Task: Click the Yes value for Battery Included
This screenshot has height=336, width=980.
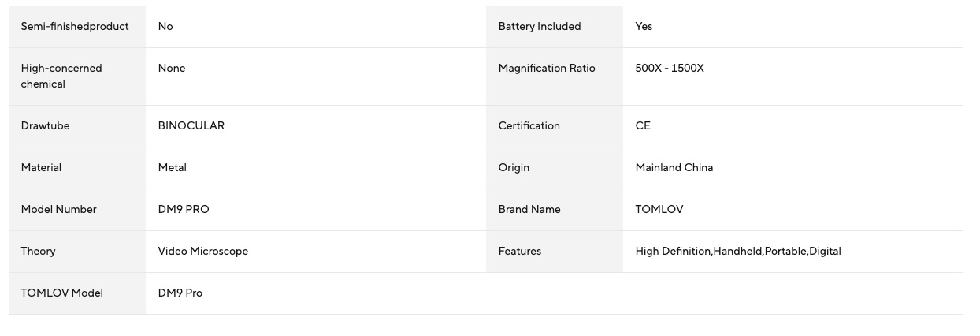Action: click(644, 27)
